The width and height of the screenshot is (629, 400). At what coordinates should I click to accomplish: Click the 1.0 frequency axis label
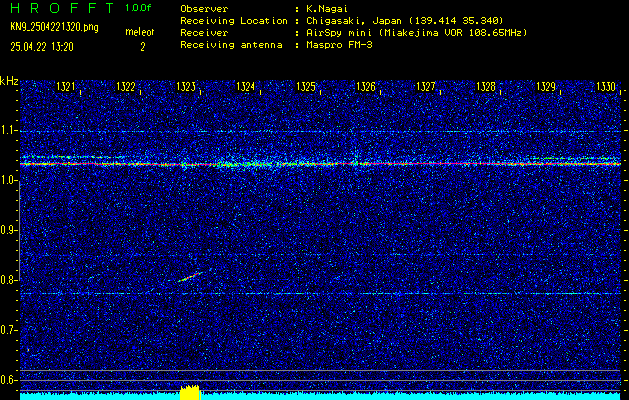(8, 181)
